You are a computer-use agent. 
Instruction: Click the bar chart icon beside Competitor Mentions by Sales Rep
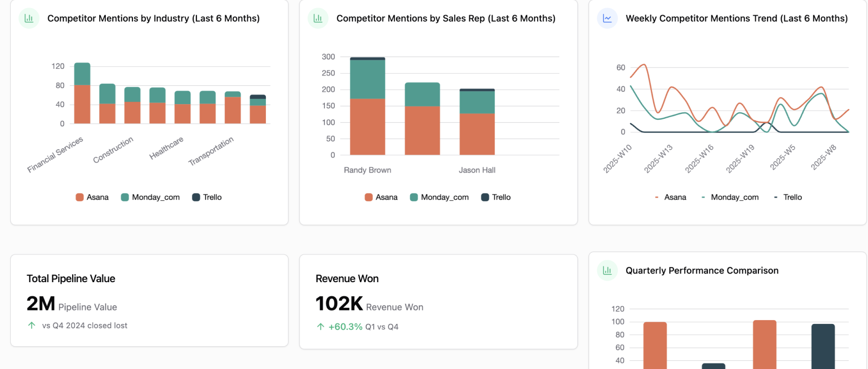[x=318, y=18]
